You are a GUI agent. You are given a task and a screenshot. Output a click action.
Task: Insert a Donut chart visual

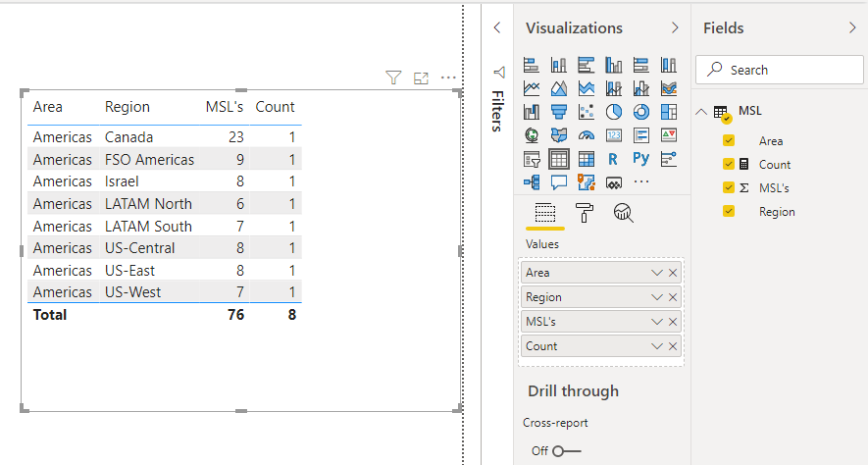pos(641,112)
